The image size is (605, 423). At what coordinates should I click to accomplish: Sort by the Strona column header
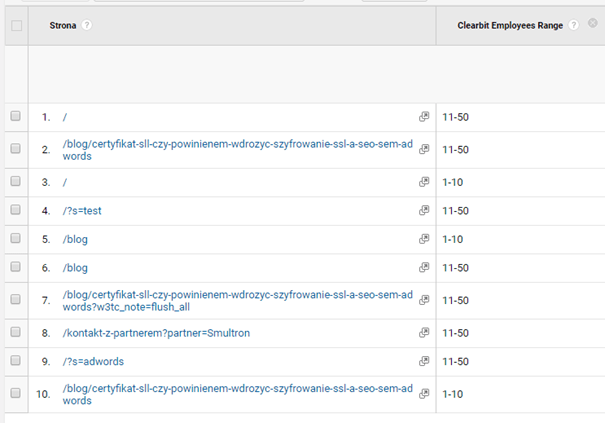[64, 25]
